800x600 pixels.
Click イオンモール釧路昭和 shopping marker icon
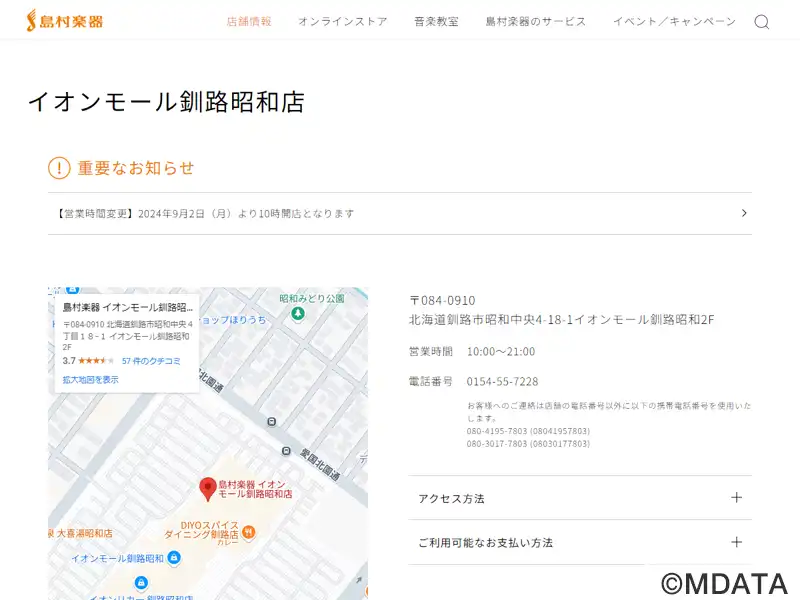tap(174, 558)
